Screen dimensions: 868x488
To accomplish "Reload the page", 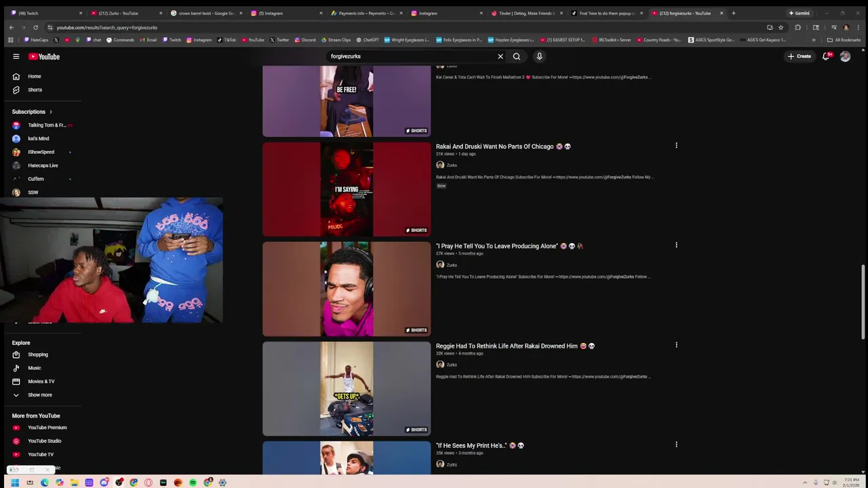I will point(35,28).
